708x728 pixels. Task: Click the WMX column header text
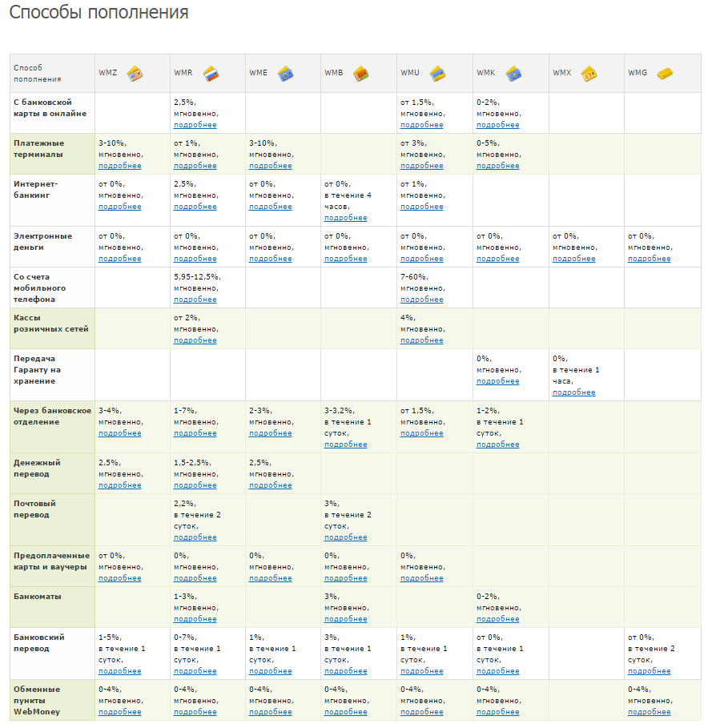(x=561, y=73)
